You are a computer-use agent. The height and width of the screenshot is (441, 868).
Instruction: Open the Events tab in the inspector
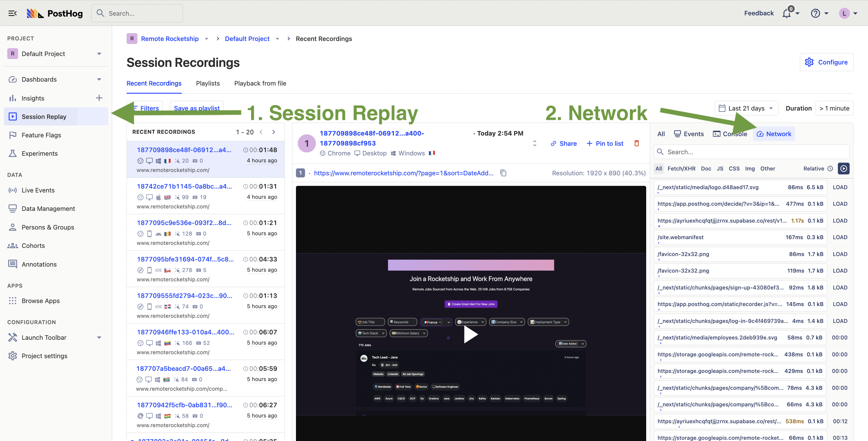[689, 134]
